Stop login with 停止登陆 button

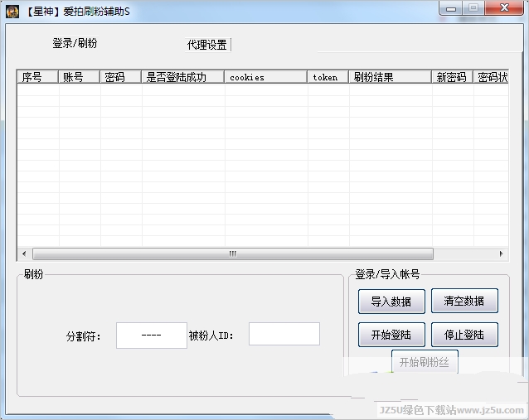[x=464, y=335]
